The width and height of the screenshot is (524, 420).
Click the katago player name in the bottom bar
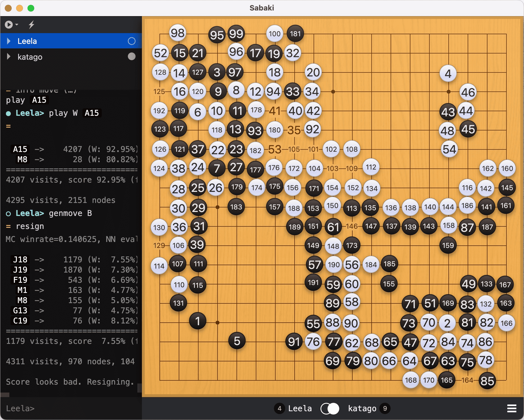point(362,408)
